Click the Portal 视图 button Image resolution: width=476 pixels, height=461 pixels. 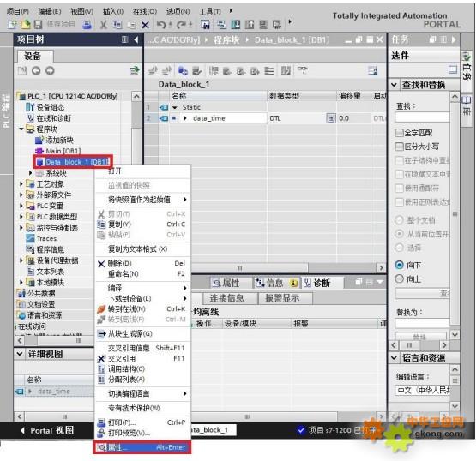click(x=47, y=430)
